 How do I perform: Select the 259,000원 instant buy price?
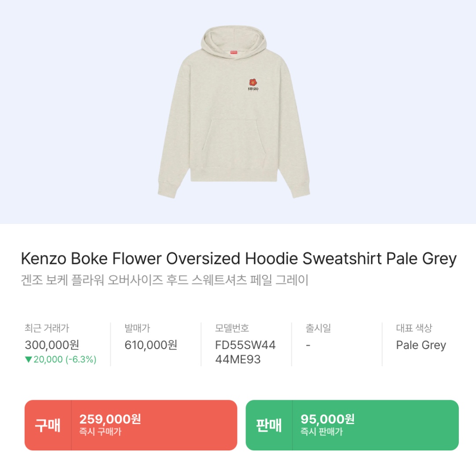click(110, 419)
